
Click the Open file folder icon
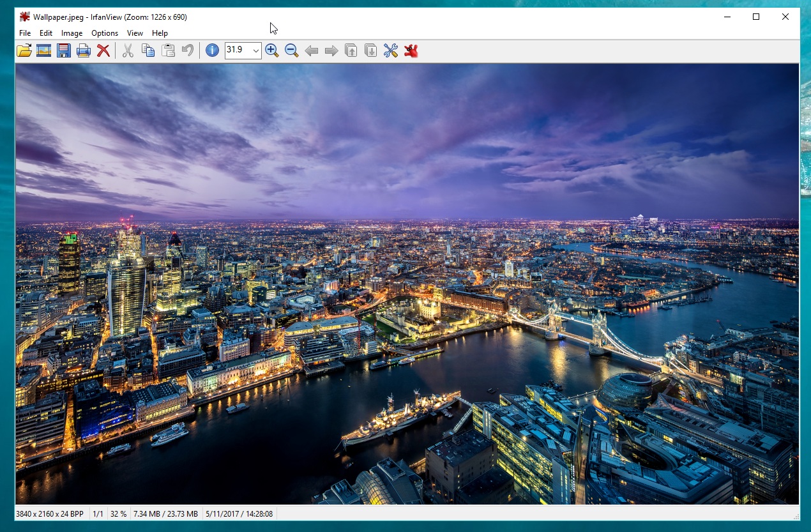click(24, 50)
